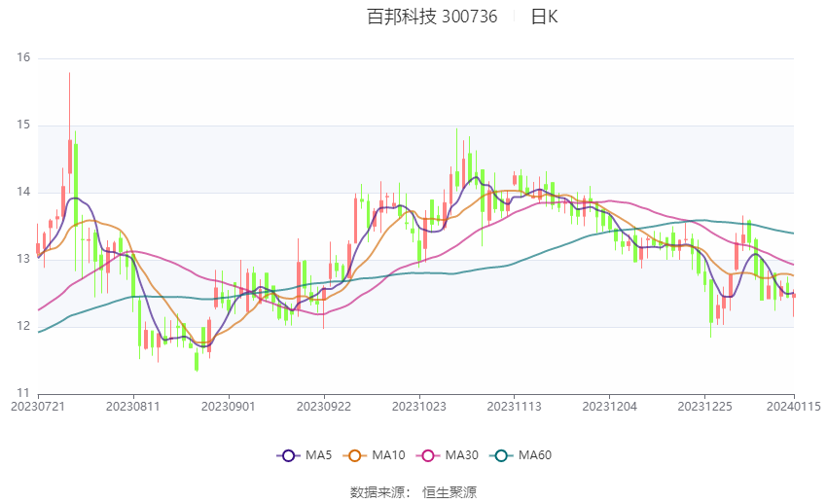Click the y-axis value 11
This screenshot has width=827, height=504.
click(23, 393)
